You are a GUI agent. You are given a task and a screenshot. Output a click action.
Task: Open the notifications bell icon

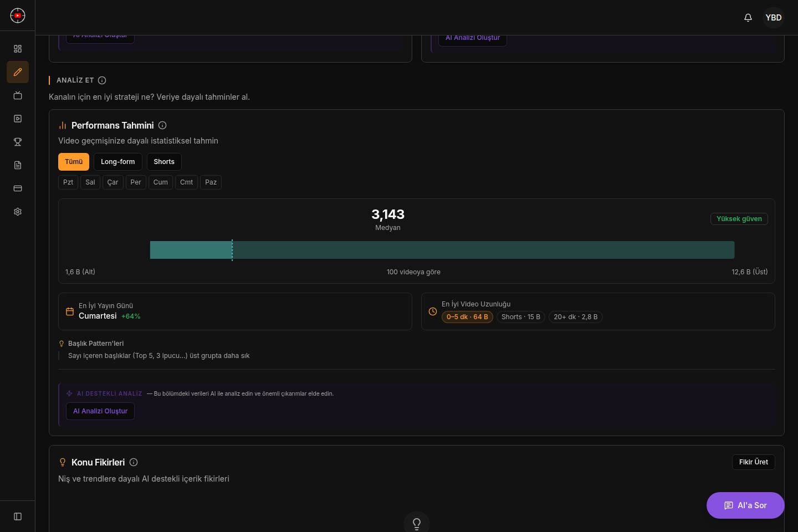tap(748, 18)
